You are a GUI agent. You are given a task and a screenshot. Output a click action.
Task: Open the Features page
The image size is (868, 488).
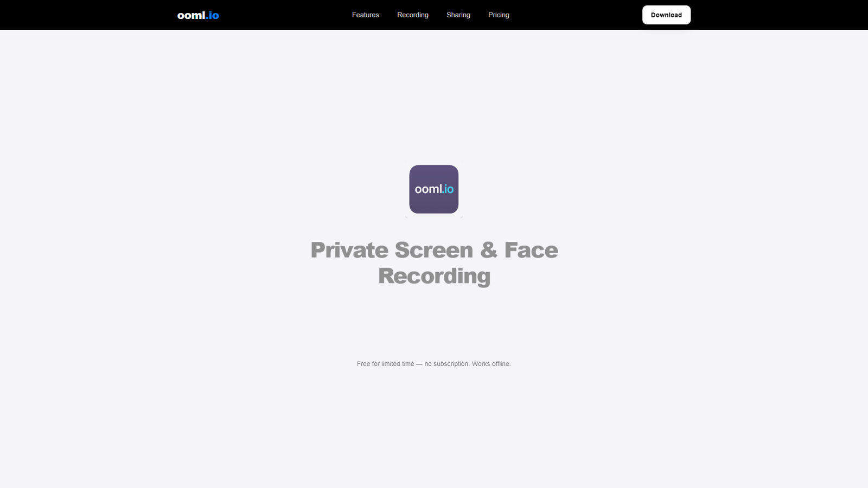coord(365,15)
